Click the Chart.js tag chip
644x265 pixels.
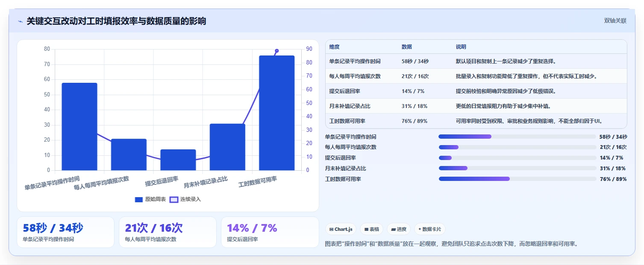tap(341, 229)
